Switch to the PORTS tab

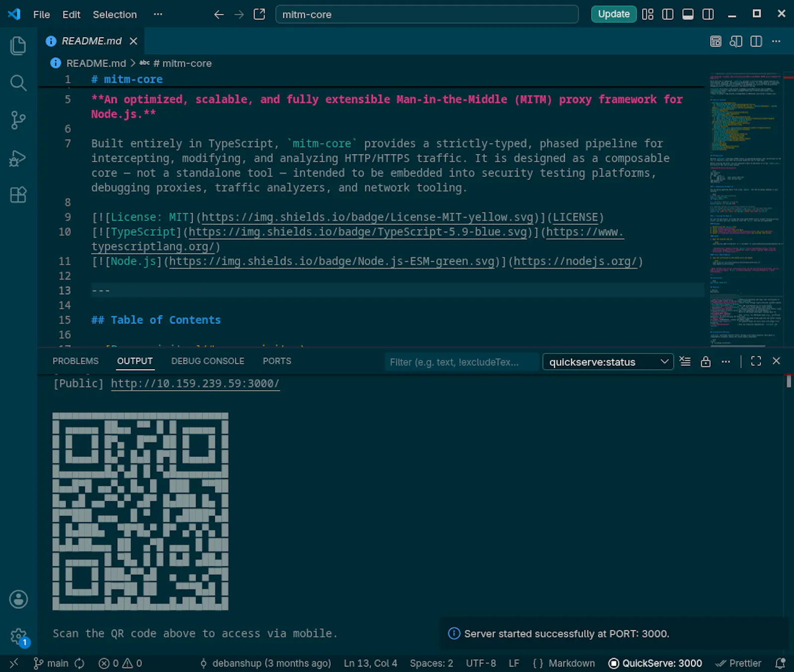(277, 361)
